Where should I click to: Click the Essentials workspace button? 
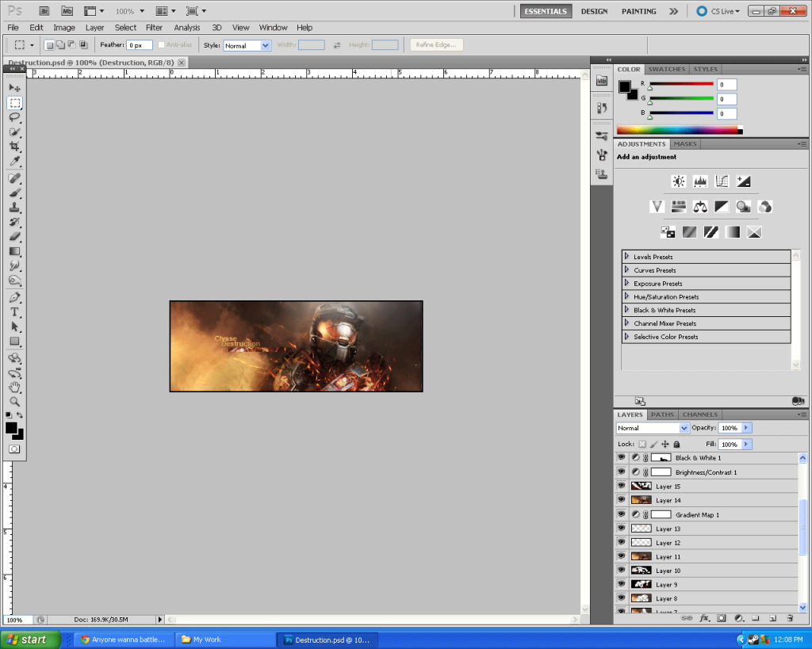(x=546, y=11)
